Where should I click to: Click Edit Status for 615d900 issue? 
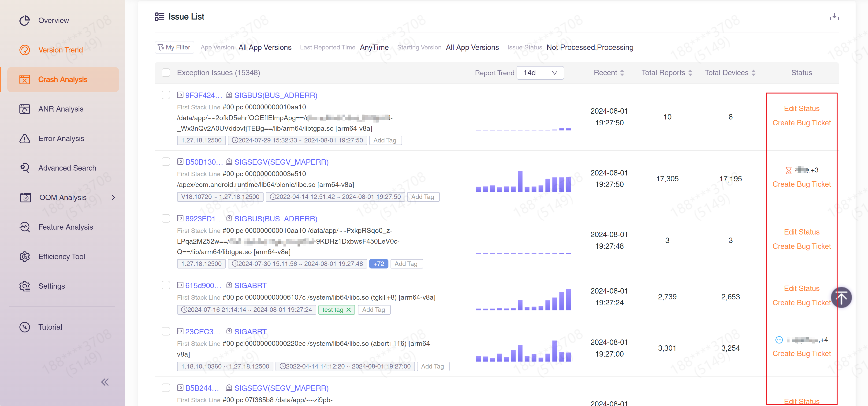pos(802,288)
